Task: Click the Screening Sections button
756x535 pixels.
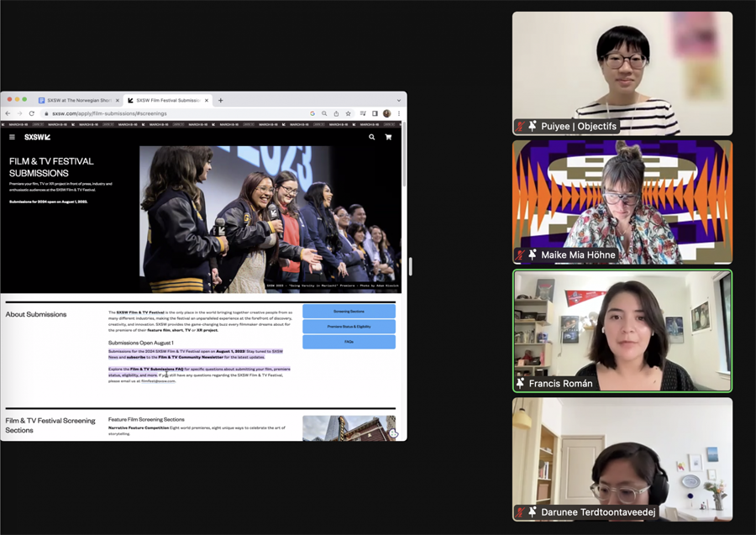Action: pos(349,312)
